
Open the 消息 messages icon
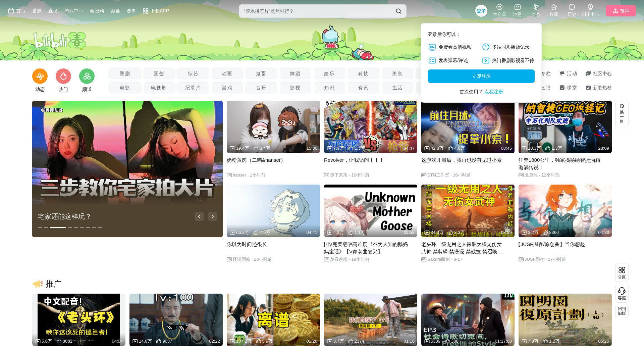(518, 7)
